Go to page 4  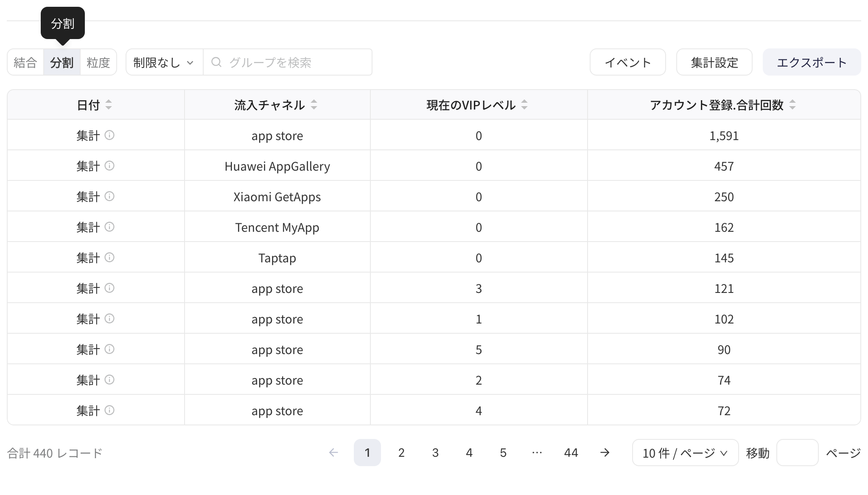[x=469, y=453]
